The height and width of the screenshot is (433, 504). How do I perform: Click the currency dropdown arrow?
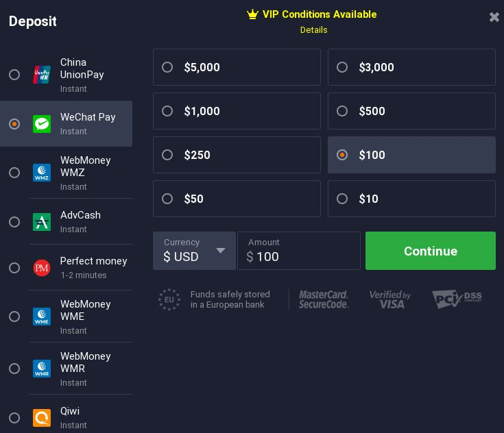[x=221, y=251]
